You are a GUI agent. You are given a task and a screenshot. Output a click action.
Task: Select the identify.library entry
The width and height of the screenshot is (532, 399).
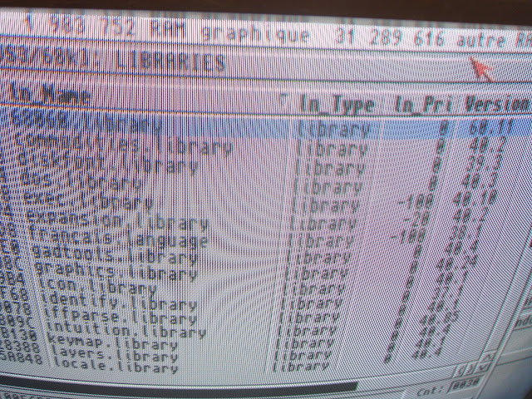click(x=119, y=302)
